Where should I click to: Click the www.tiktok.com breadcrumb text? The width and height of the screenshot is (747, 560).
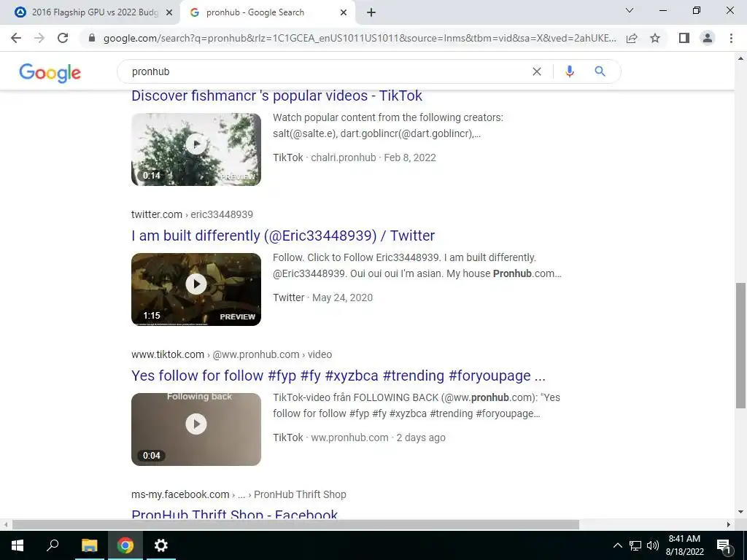coord(168,354)
